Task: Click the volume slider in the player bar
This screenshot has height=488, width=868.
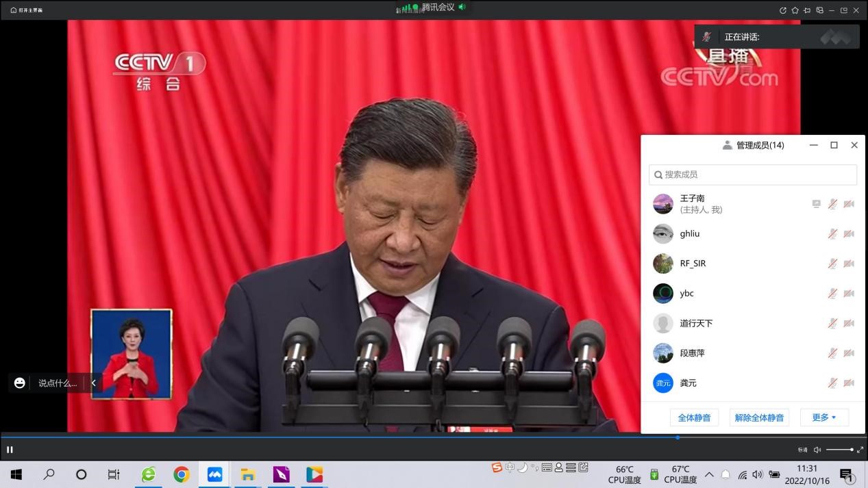Action: click(839, 450)
